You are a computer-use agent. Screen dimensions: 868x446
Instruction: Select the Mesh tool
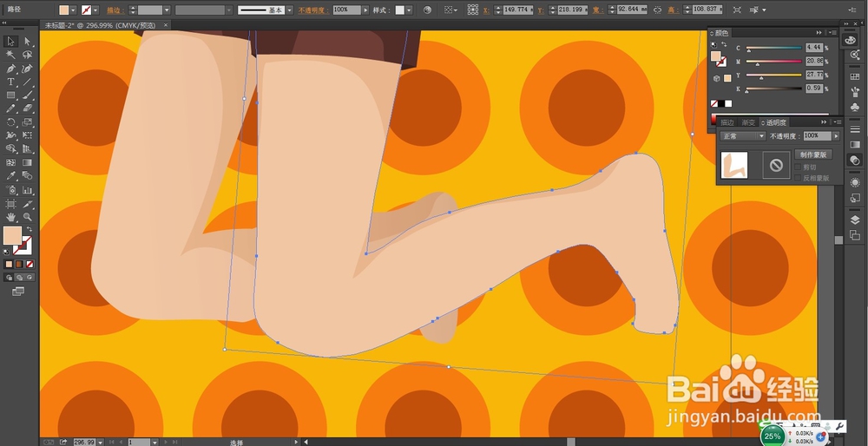10,162
